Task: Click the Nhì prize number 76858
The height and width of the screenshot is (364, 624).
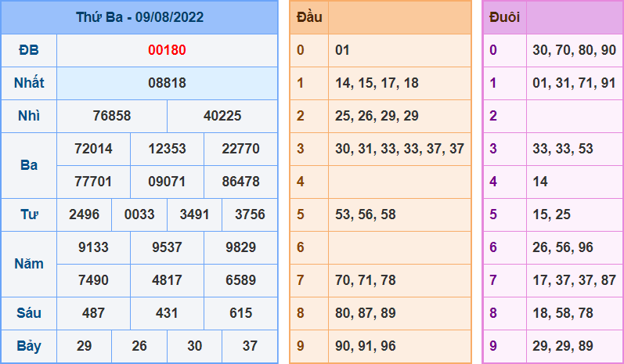Action: pos(112,116)
